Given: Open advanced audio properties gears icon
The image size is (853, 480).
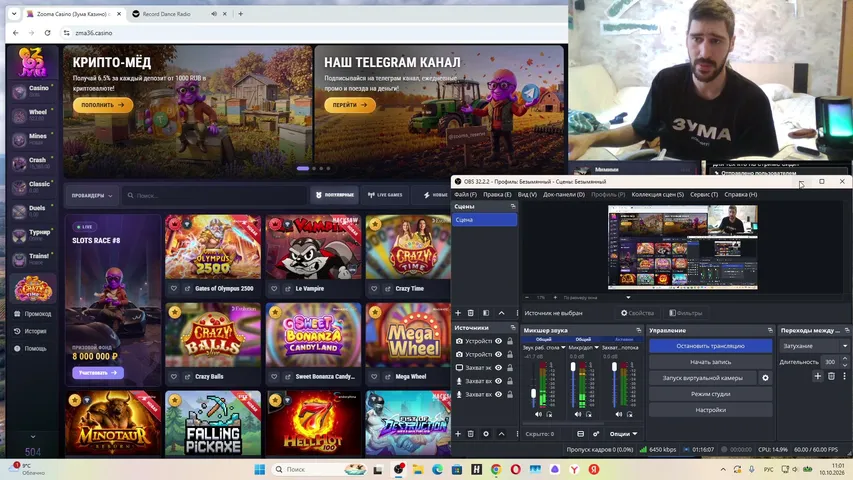Looking at the screenshot, I should (596, 434).
